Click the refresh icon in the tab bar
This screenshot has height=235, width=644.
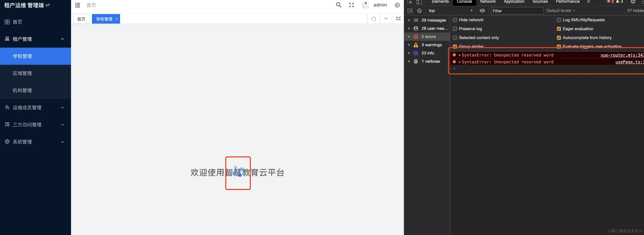tap(374, 19)
